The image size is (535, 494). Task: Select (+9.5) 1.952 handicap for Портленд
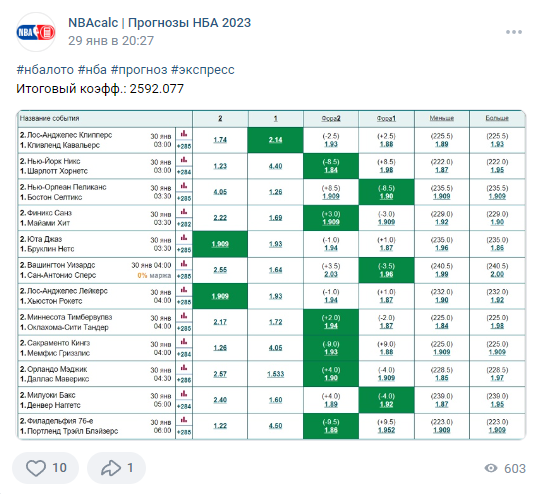tap(386, 426)
